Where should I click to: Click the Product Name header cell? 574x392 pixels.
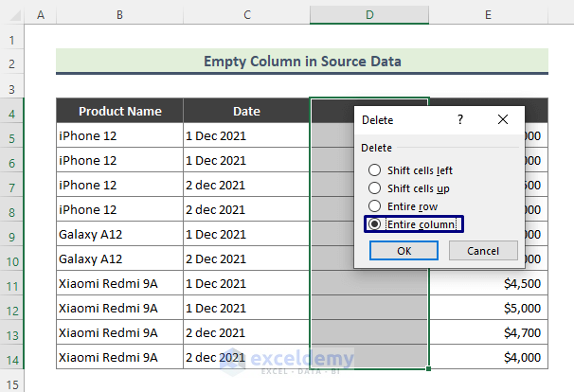point(119,111)
